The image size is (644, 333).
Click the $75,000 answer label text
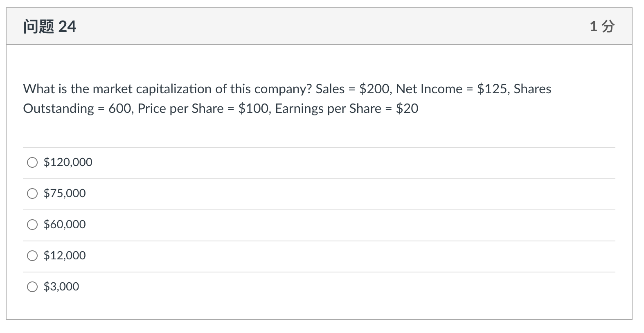pos(65,193)
